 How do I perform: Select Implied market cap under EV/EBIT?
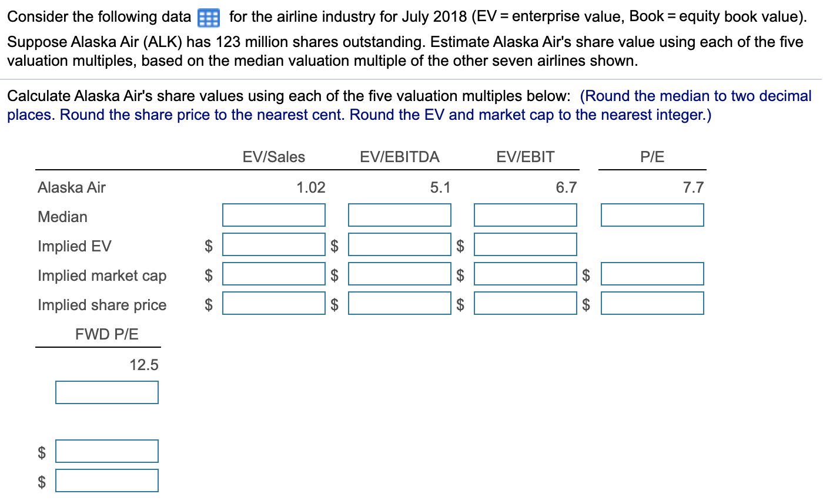pos(526,274)
